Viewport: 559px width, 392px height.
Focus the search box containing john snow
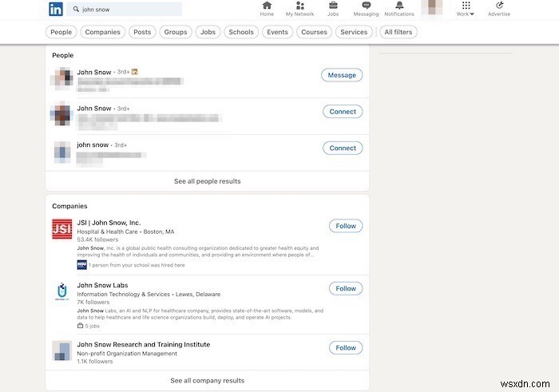(124, 10)
